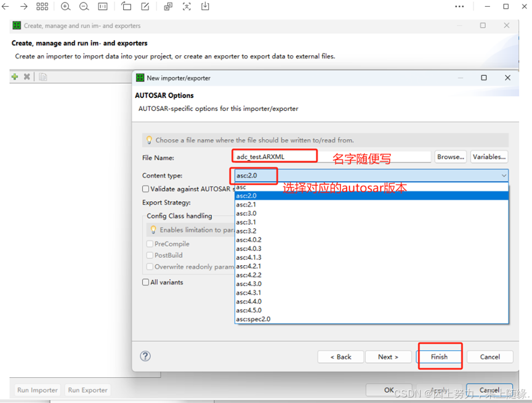532x403 pixels.
Task: Edit the File Name input field
Action: [x=332, y=157]
